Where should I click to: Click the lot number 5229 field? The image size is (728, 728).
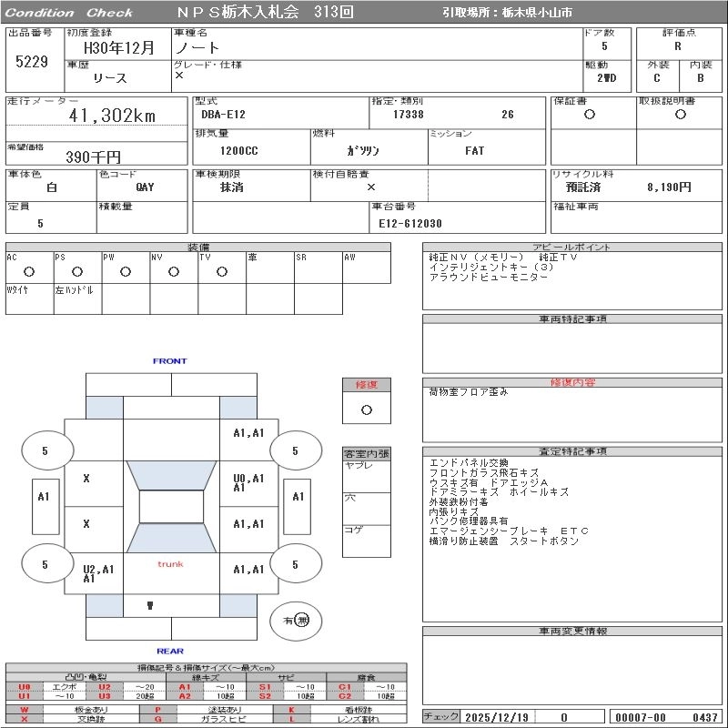(x=33, y=62)
